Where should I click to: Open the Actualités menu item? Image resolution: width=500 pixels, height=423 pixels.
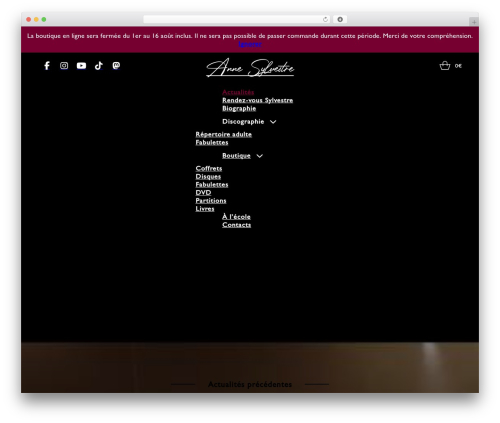(238, 92)
